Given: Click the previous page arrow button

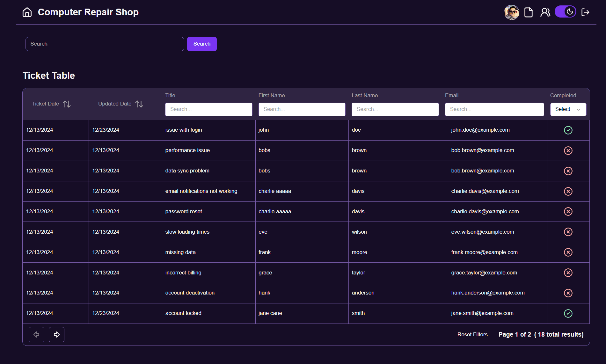Looking at the screenshot, I should pos(36,335).
